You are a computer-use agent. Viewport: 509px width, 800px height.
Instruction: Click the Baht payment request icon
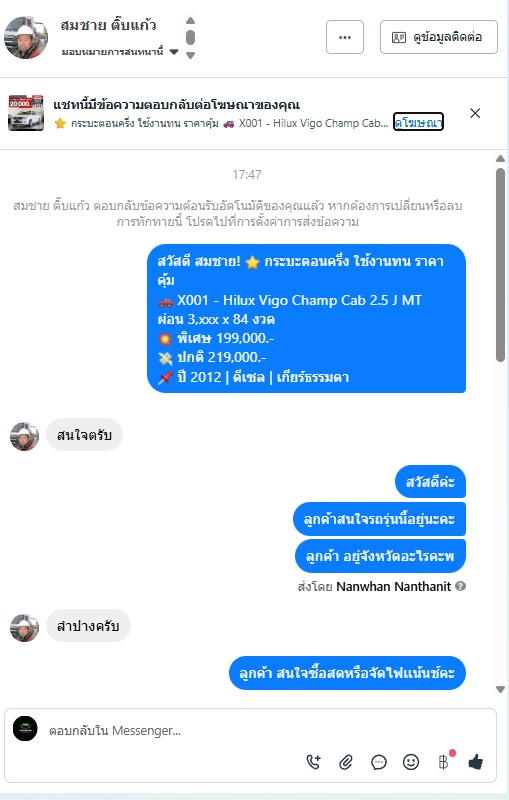(444, 762)
